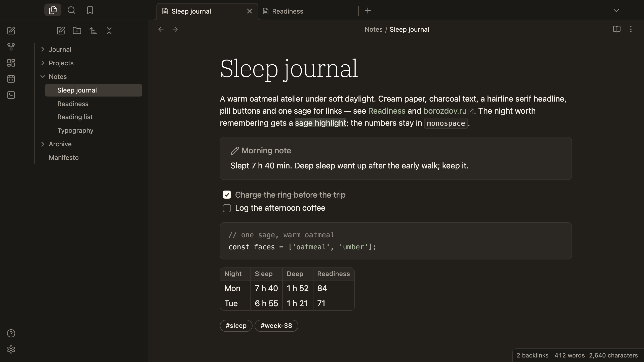Expand the Journal folder

tap(43, 49)
